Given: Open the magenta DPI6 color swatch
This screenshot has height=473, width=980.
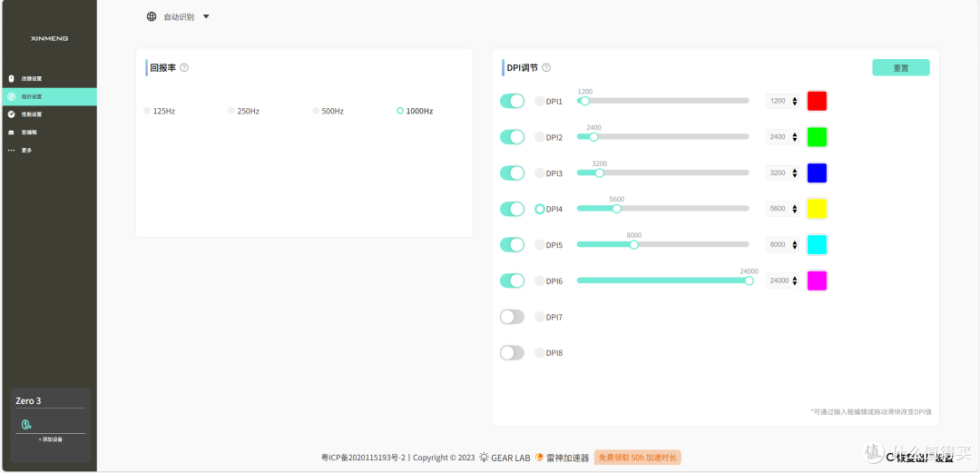Looking at the screenshot, I should pyautogui.click(x=817, y=281).
